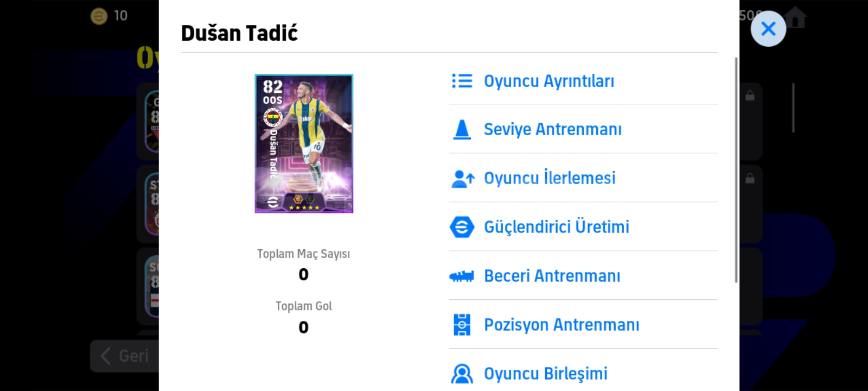Close the Dušan Tadić dialog with X
Screen dimensions: 868x391
point(768,29)
